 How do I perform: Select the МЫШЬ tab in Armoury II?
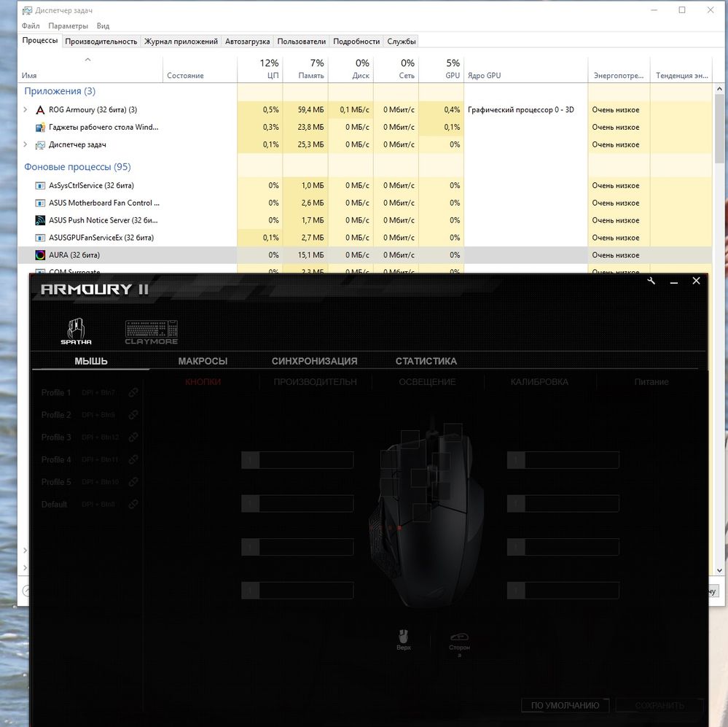pos(91,361)
